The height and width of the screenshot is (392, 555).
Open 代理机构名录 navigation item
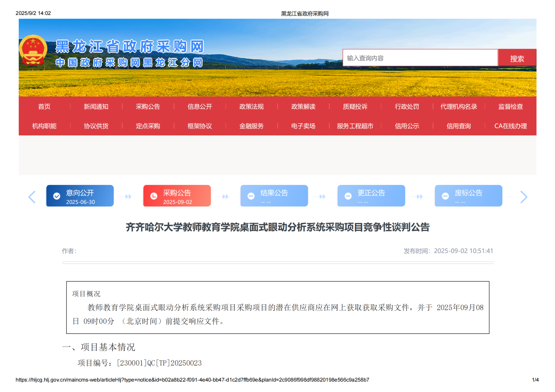pyautogui.click(x=459, y=106)
